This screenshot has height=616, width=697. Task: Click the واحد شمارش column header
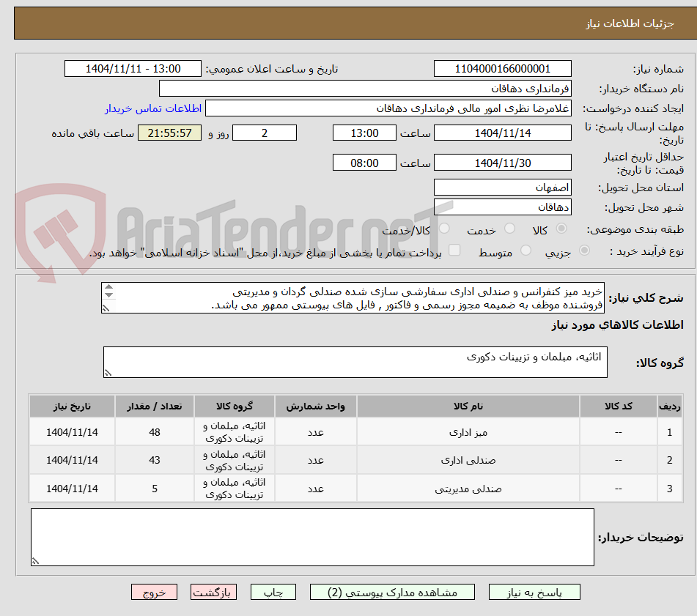tap(316, 407)
